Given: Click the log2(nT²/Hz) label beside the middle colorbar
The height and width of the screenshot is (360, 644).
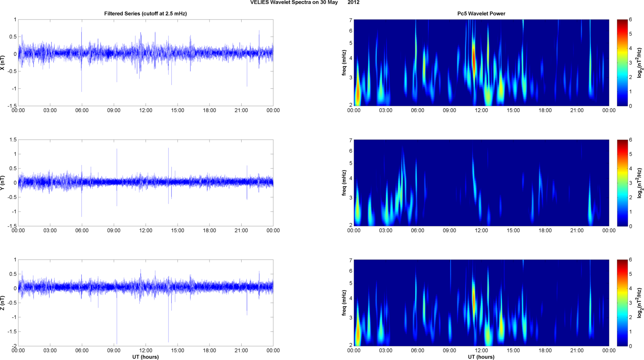Looking at the screenshot, I should (640, 183).
